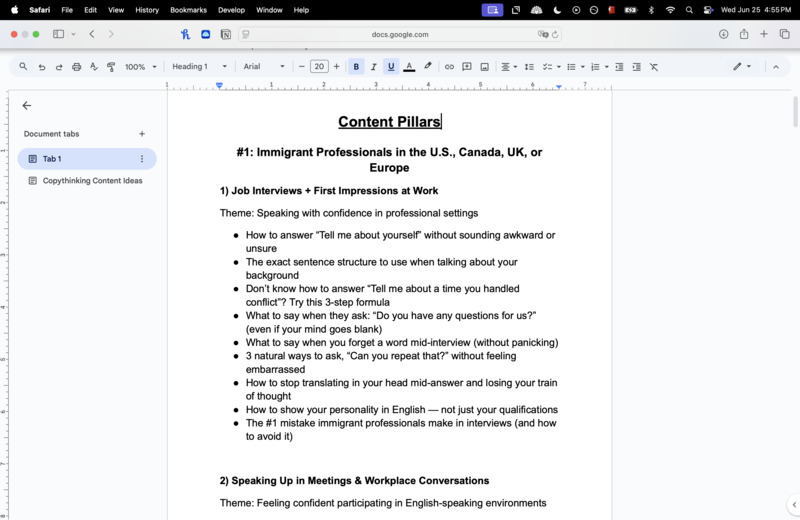Screen dimensions: 800x520
Task: Open the Develop menu
Action: [x=231, y=10]
